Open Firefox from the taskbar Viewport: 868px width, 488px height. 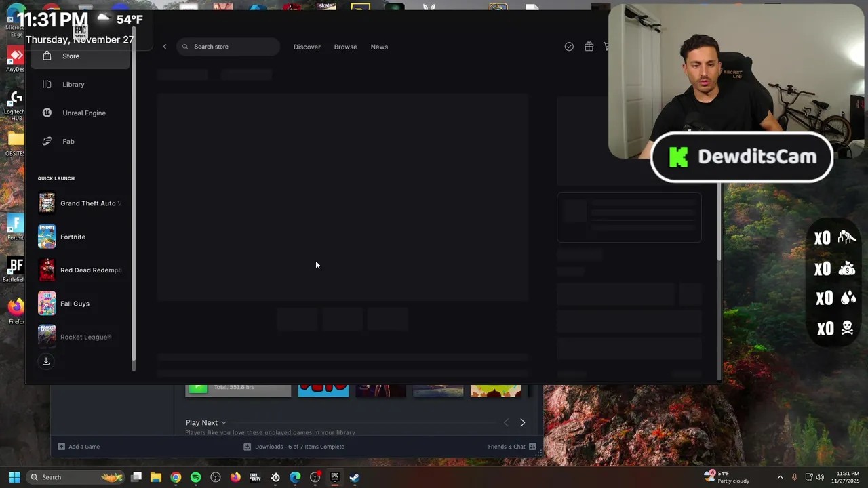click(x=235, y=477)
